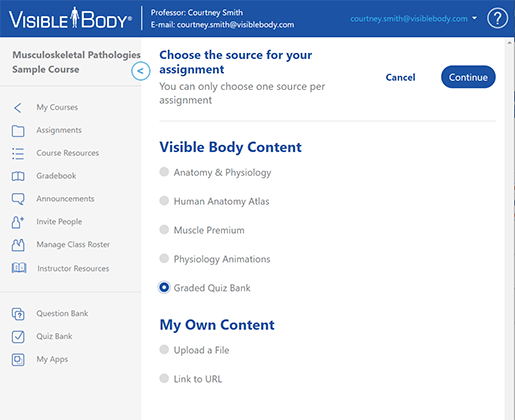The height and width of the screenshot is (420, 515).
Task: Open the account email dropdown arrow
Action: (x=474, y=18)
